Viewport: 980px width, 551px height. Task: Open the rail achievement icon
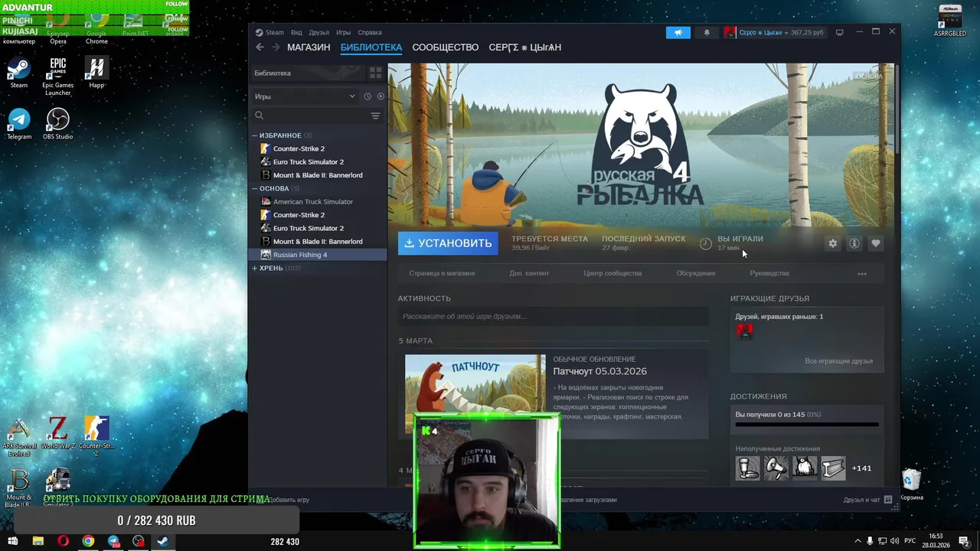tap(833, 468)
